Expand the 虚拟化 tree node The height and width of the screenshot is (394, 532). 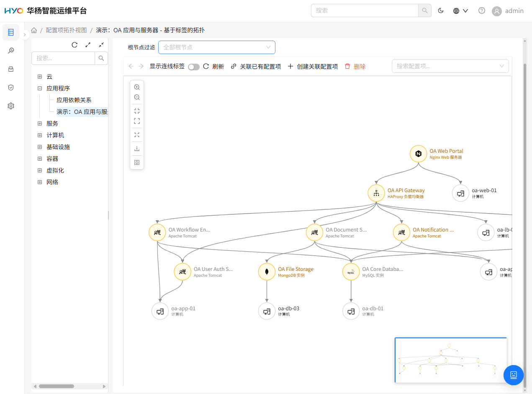[40, 170]
